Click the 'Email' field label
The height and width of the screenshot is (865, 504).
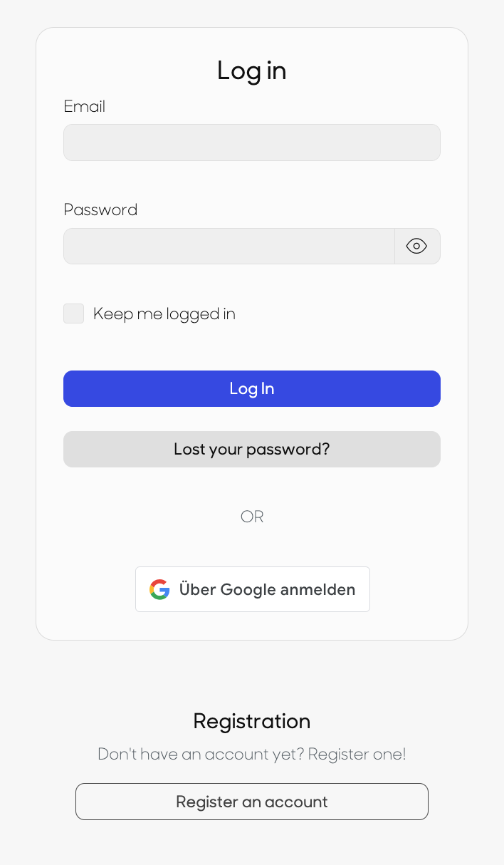(85, 106)
